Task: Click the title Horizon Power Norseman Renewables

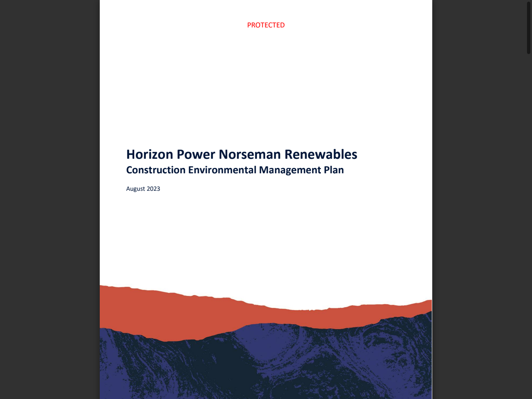Action: [241, 154]
